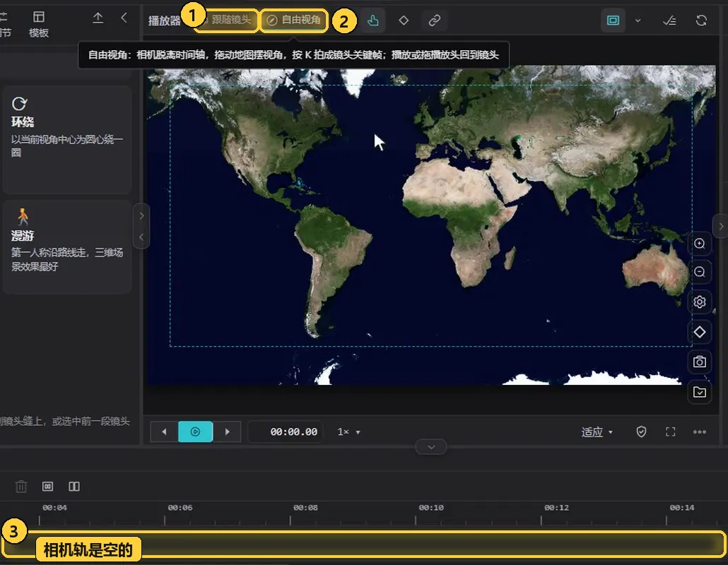Click the upload/export arrow icon
This screenshot has width=728, height=565.
point(98,18)
